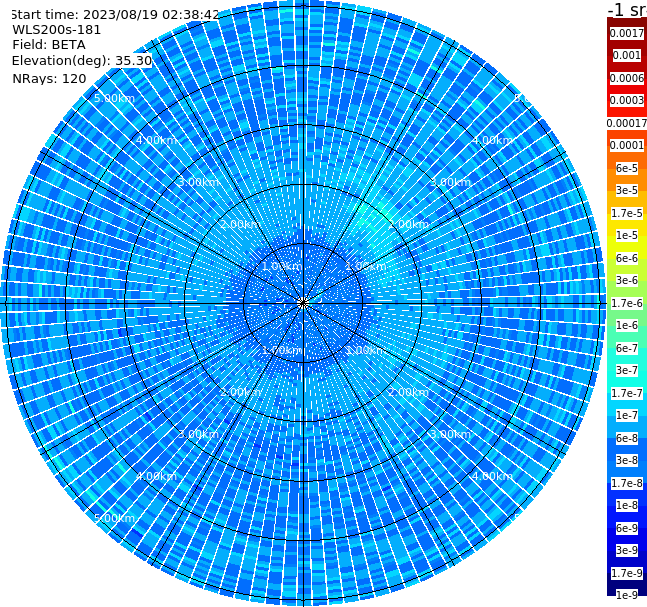Click the 6e-5 colorbar label
The height and width of the screenshot is (607, 647).
click(x=627, y=168)
